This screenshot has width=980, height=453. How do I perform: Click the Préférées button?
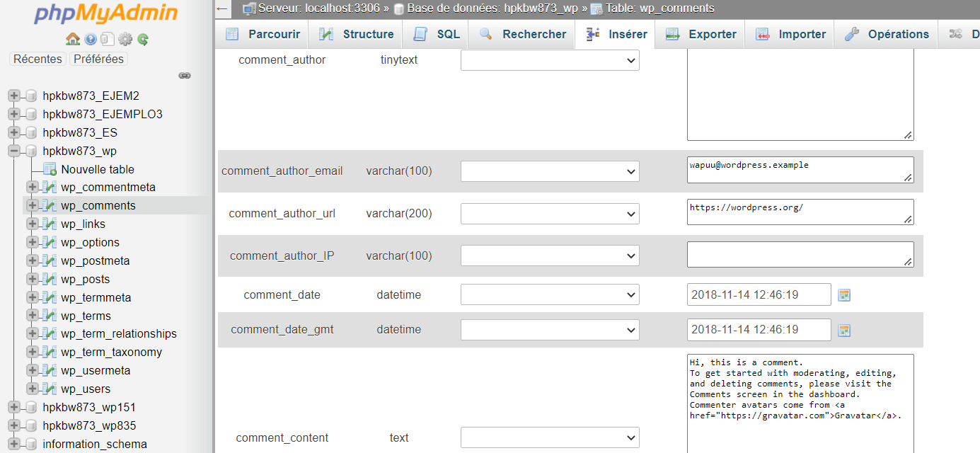98,59
